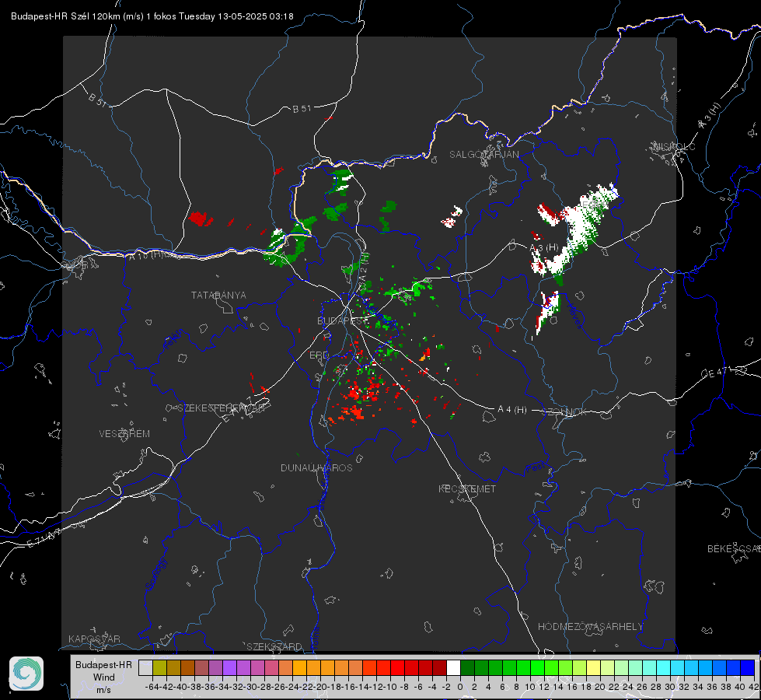761x700 pixels.
Task: Click the TATABÁNYA city label
Action: click(218, 296)
